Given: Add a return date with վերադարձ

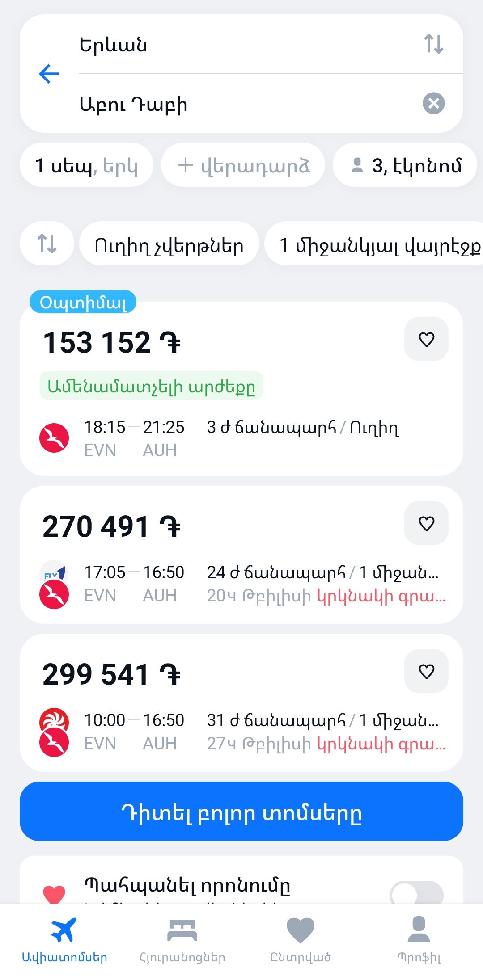Looking at the screenshot, I should pos(243,165).
